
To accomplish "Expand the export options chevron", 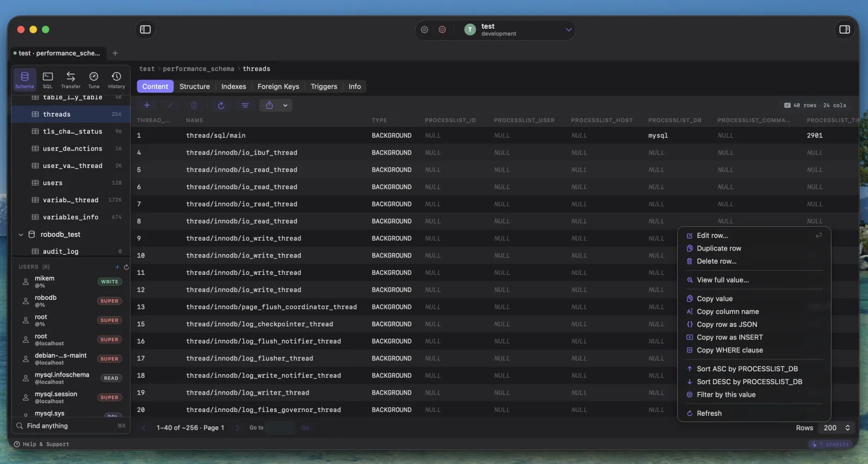I will 285,105.
